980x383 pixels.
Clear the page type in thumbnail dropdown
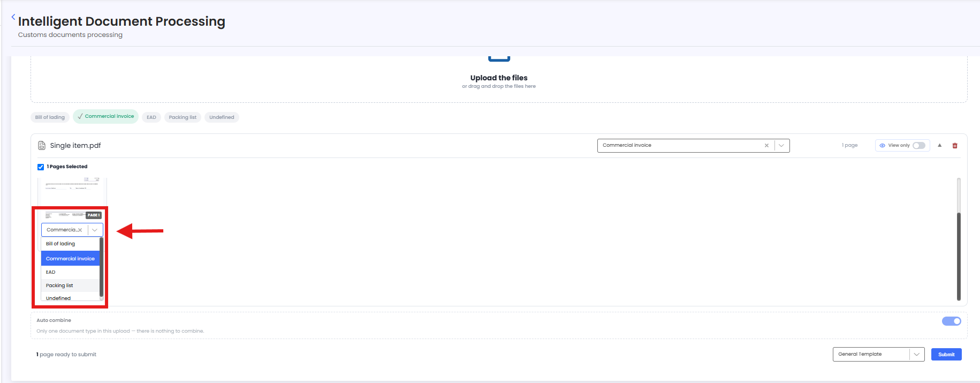[x=80, y=230]
